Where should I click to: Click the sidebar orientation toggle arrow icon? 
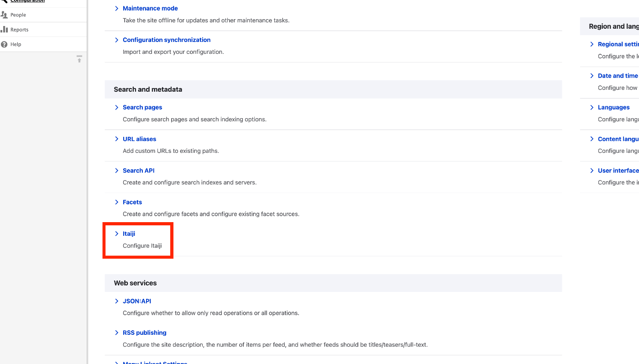coord(79,59)
